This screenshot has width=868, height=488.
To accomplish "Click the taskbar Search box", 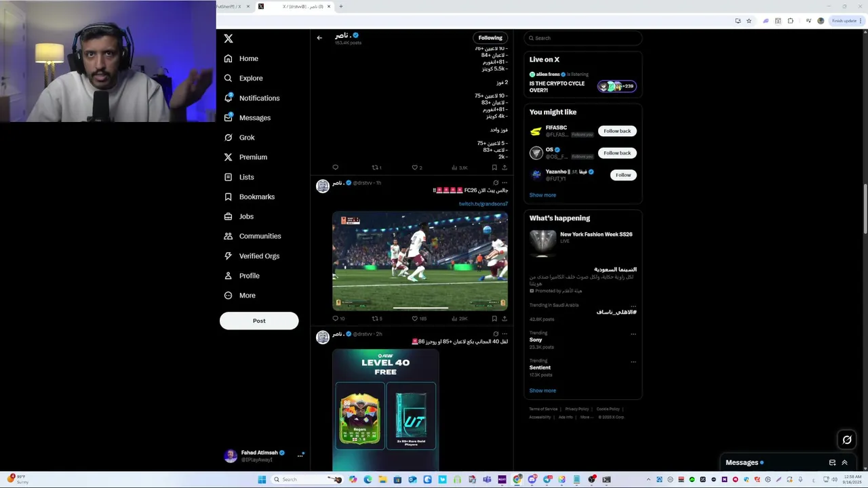I will point(307,479).
